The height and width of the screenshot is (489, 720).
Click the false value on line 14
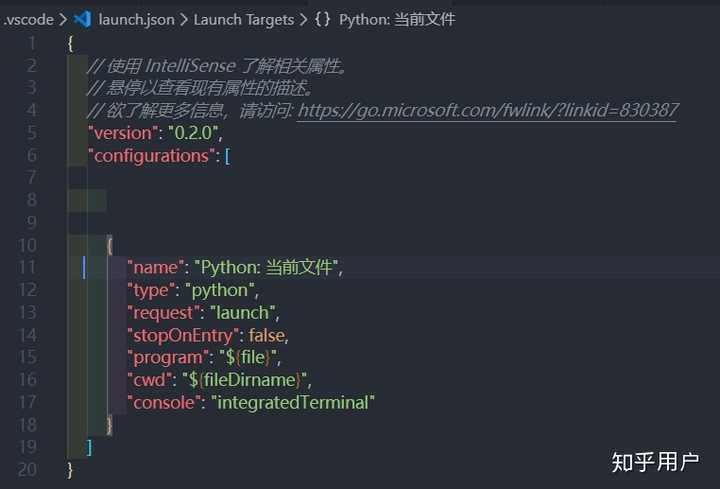pyautogui.click(x=266, y=335)
